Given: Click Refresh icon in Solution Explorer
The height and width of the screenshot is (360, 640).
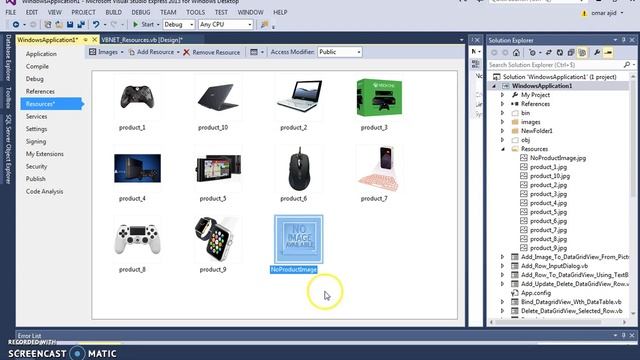Looking at the screenshot, I should point(560,53).
